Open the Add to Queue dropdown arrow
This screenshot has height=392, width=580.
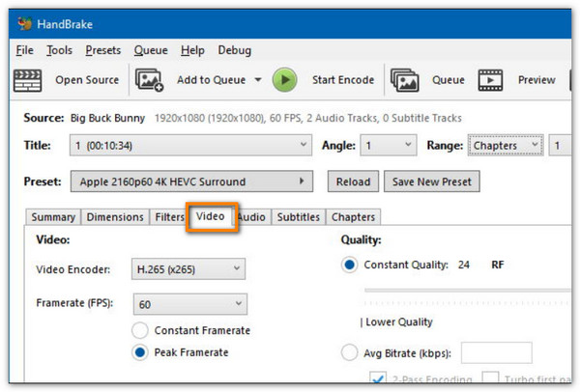click(x=258, y=80)
